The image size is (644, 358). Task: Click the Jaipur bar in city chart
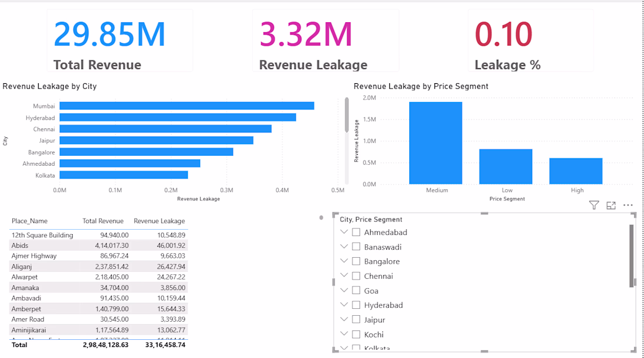click(x=156, y=141)
